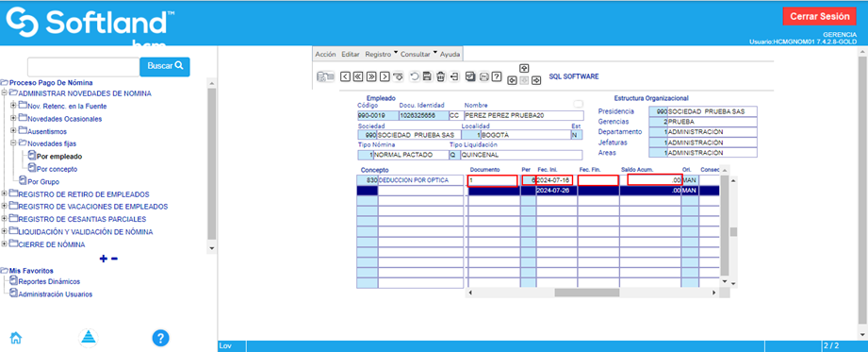Expand REGISTRO DE CESANTIAS PARCIALES node

coord(5,218)
